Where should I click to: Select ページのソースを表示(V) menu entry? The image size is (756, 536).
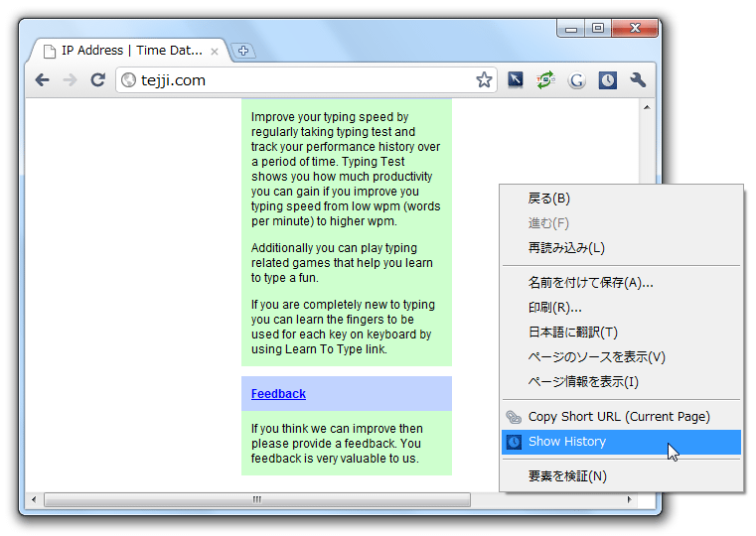click(x=622, y=357)
